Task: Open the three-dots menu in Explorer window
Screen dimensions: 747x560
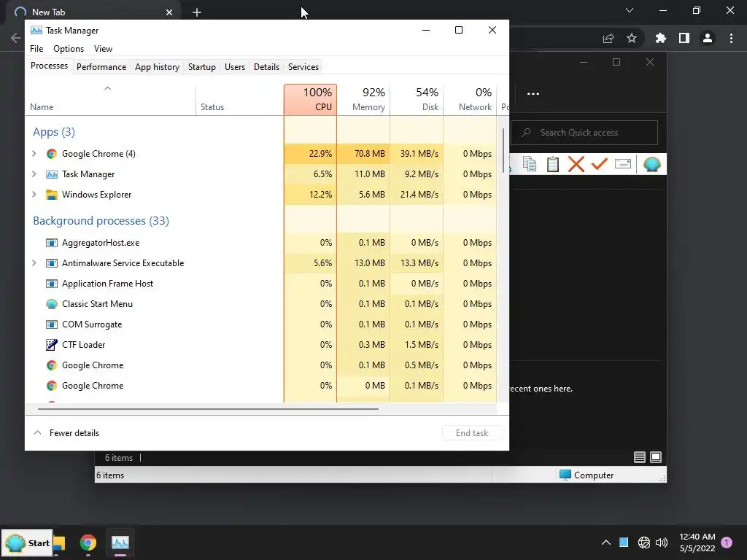Action: [x=533, y=94]
